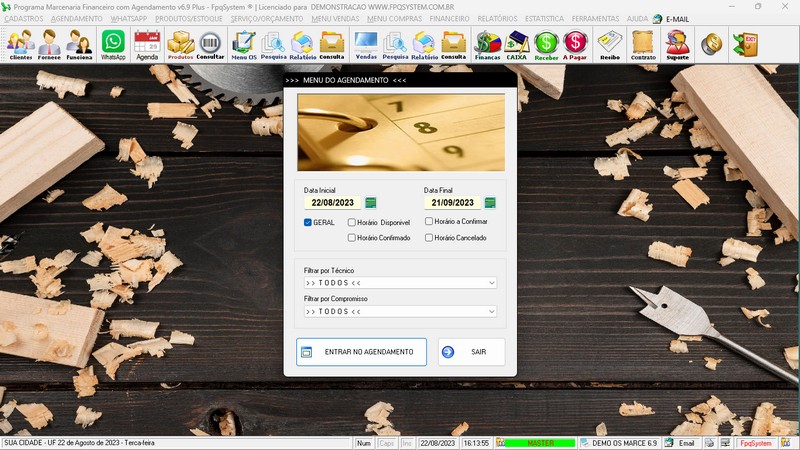This screenshot has width=800, height=450.
Task: Open the MENU COMPRAS menu
Action: click(394, 19)
